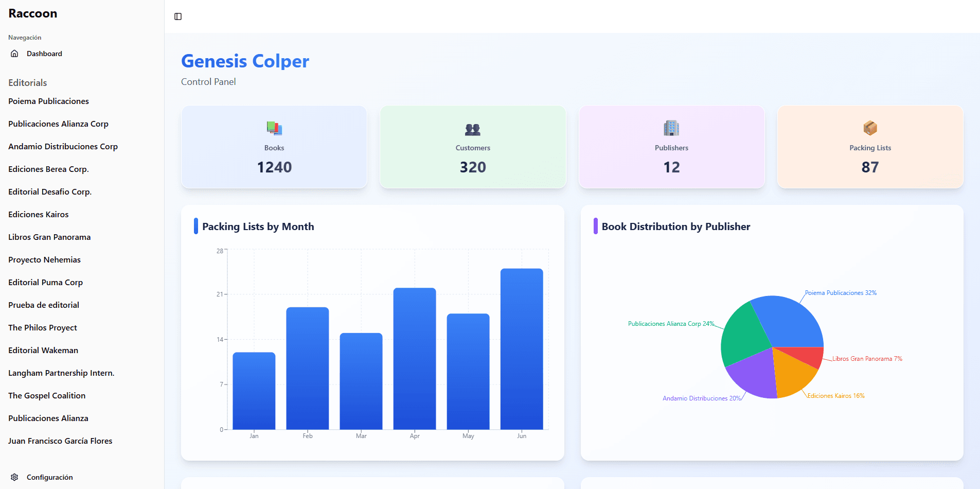The image size is (980, 489).
Task: Click the Packing Lists box icon
Action: (870, 128)
